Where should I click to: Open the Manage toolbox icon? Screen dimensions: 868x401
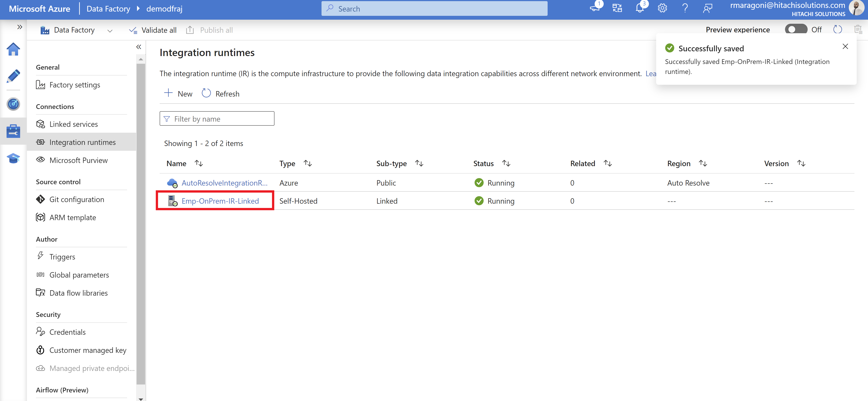pos(13,131)
